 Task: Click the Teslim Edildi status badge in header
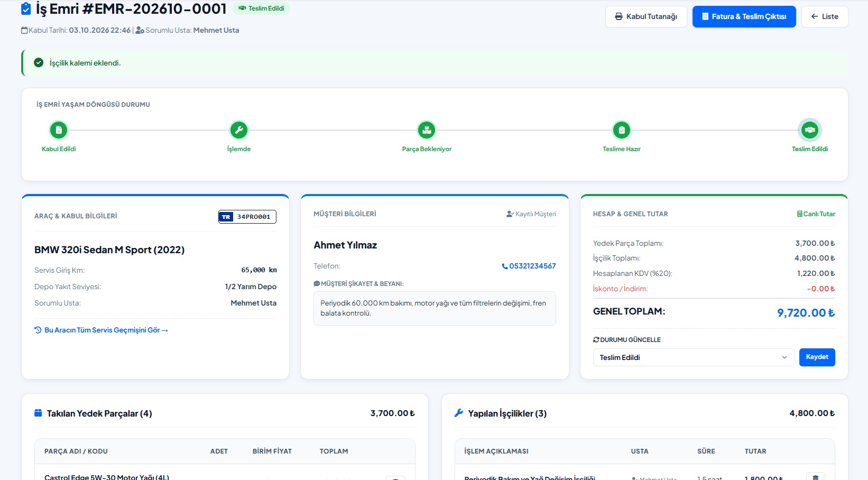[x=261, y=8]
